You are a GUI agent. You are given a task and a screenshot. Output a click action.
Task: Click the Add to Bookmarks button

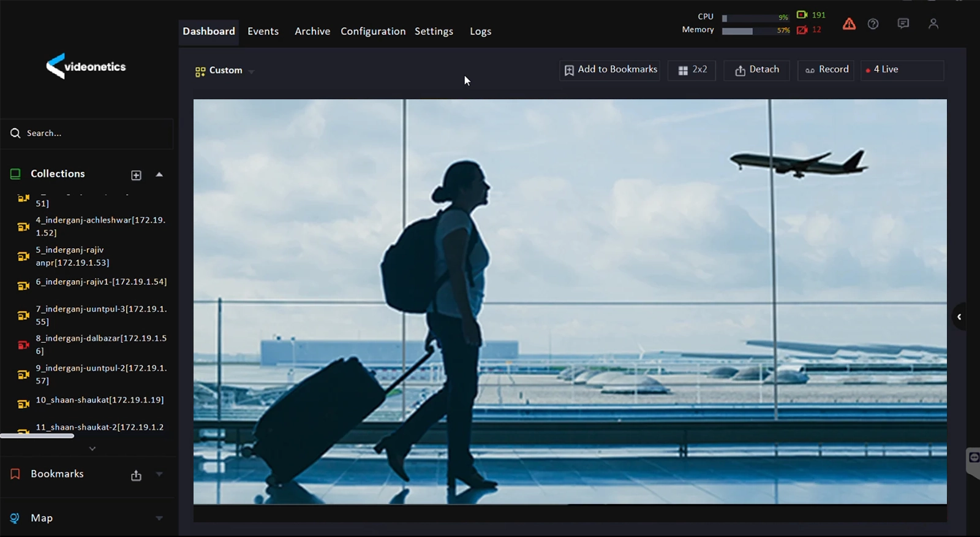tap(610, 70)
